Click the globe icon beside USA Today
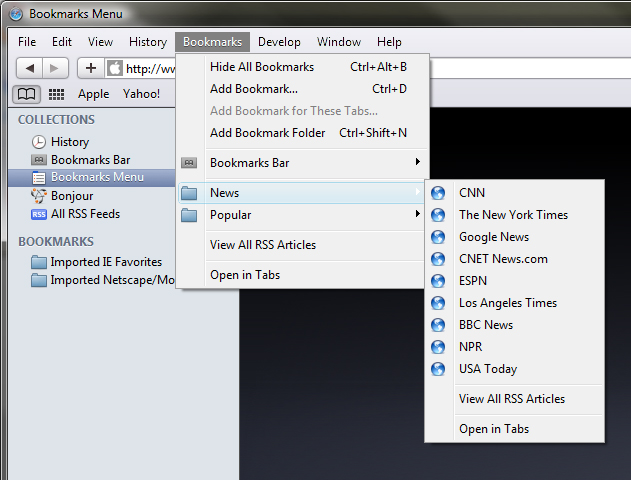The width and height of the screenshot is (631, 480). click(438, 369)
